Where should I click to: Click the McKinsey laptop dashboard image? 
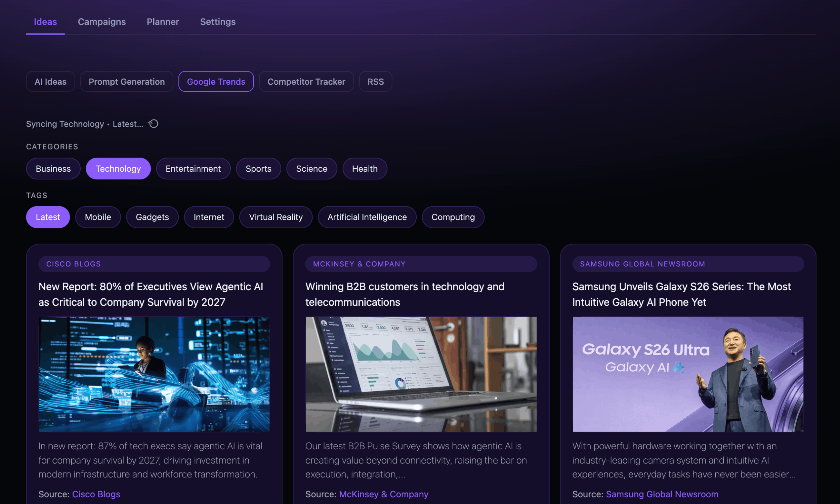(421, 374)
